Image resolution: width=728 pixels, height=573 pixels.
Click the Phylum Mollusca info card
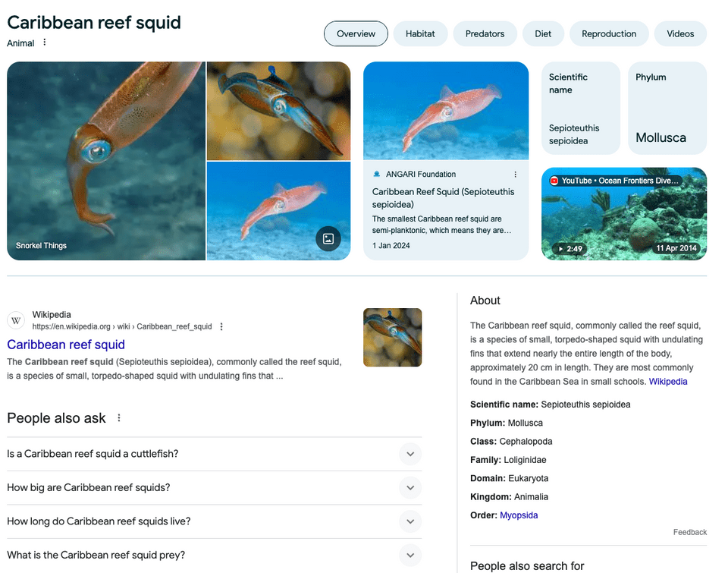[x=667, y=108]
